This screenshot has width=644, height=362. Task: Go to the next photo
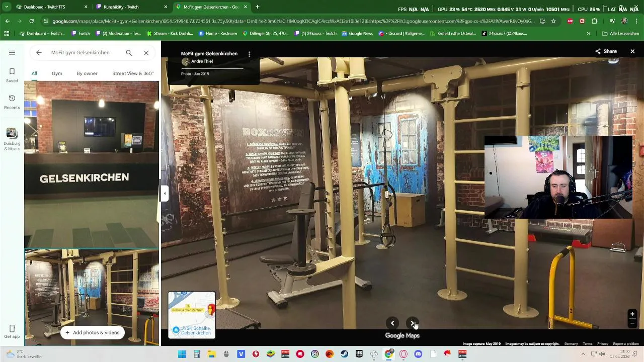(x=413, y=323)
